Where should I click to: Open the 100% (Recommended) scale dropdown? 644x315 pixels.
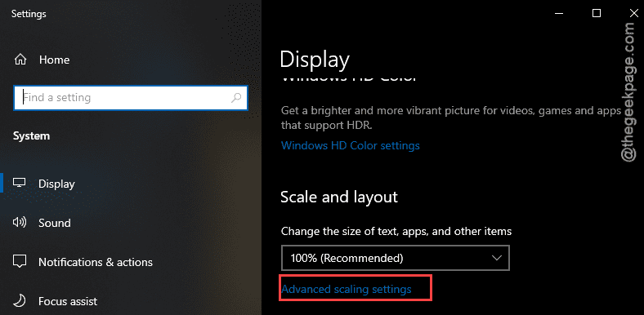pos(395,258)
